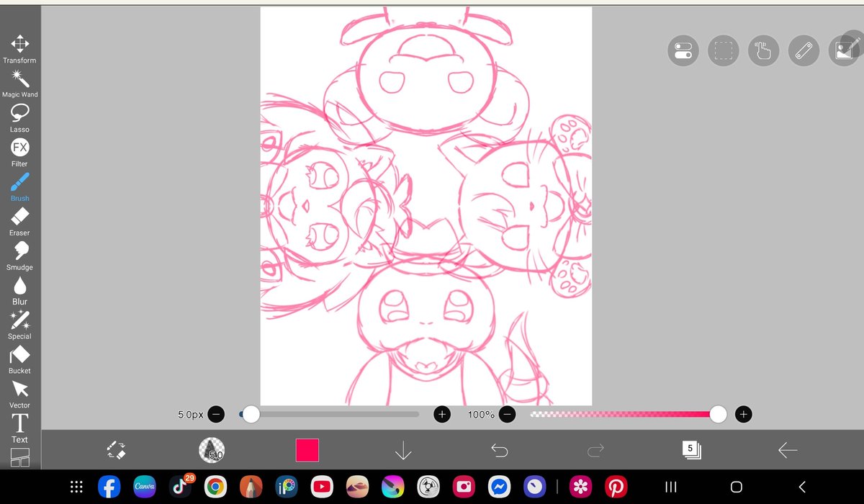Undo the last stroke
The image size is (864, 504).
tap(499, 451)
